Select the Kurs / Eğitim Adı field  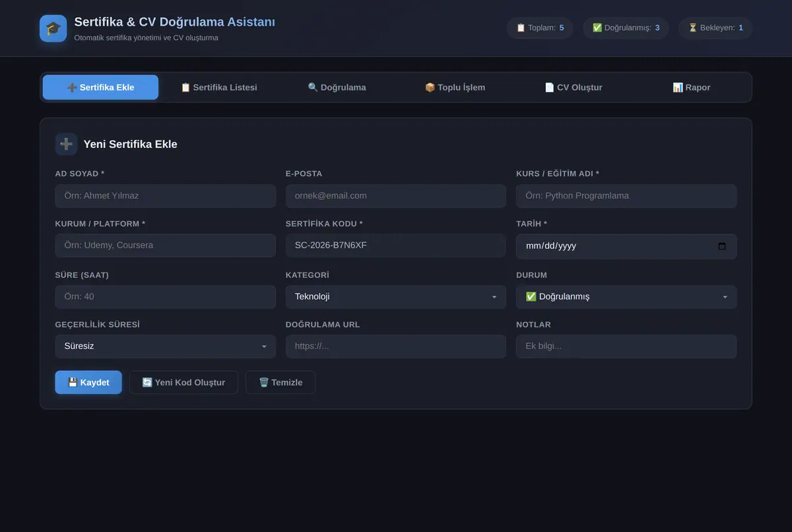click(626, 196)
